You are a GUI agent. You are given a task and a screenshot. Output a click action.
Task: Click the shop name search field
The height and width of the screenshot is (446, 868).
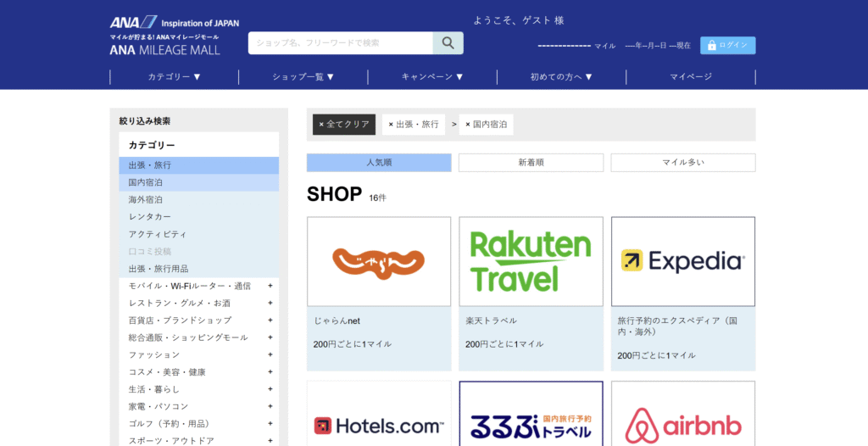pos(341,43)
